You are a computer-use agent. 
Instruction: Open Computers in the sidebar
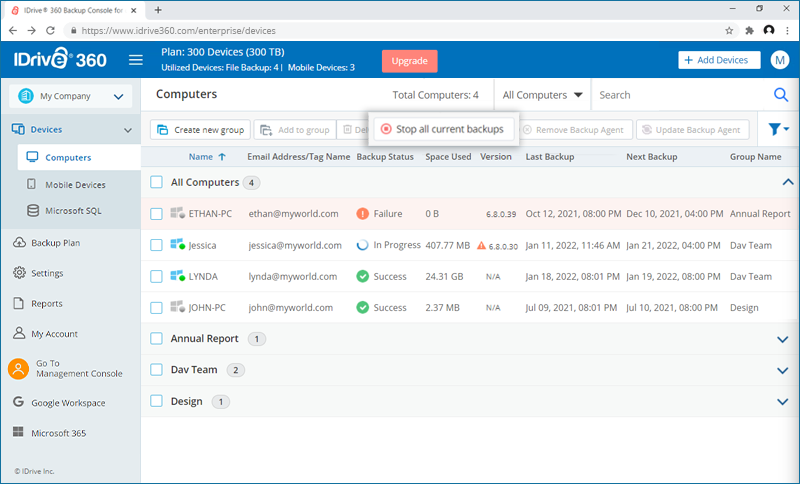click(79, 157)
